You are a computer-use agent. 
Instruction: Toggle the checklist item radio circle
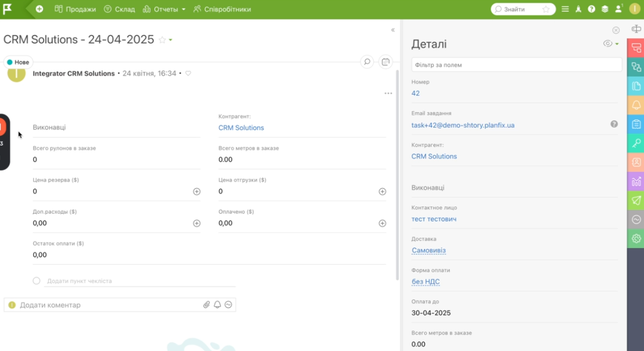37,281
